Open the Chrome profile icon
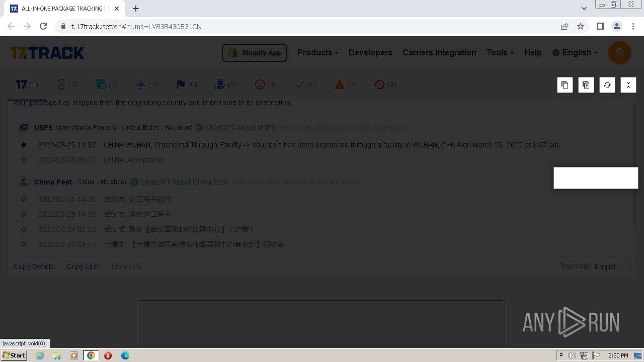Screen dimensions: 644x362 tap(616, 27)
